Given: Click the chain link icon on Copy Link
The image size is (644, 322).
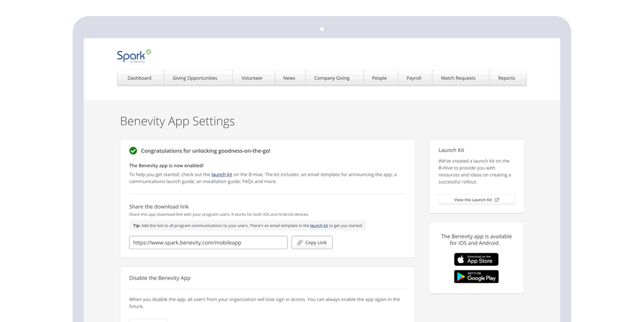Looking at the screenshot, I should (x=300, y=243).
